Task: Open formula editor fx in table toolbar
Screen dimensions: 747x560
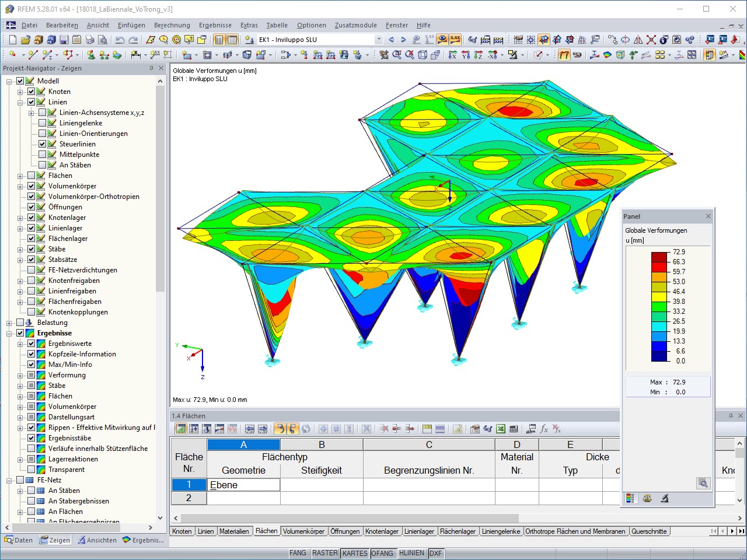Action: (x=544, y=429)
